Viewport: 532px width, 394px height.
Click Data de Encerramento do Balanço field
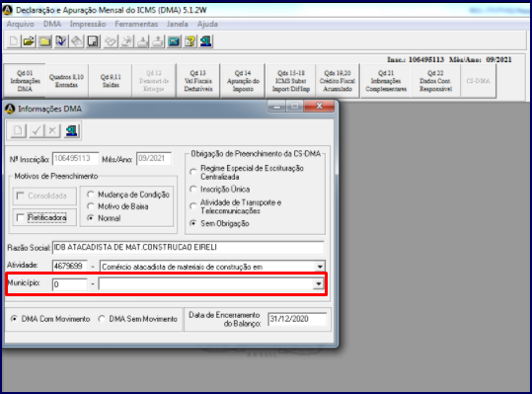[x=297, y=319]
